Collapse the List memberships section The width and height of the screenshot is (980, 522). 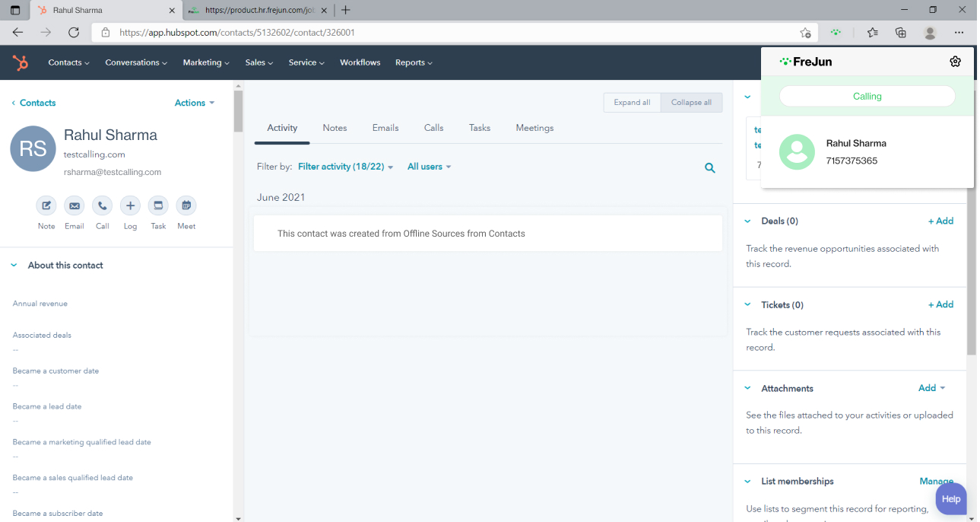click(x=747, y=482)
